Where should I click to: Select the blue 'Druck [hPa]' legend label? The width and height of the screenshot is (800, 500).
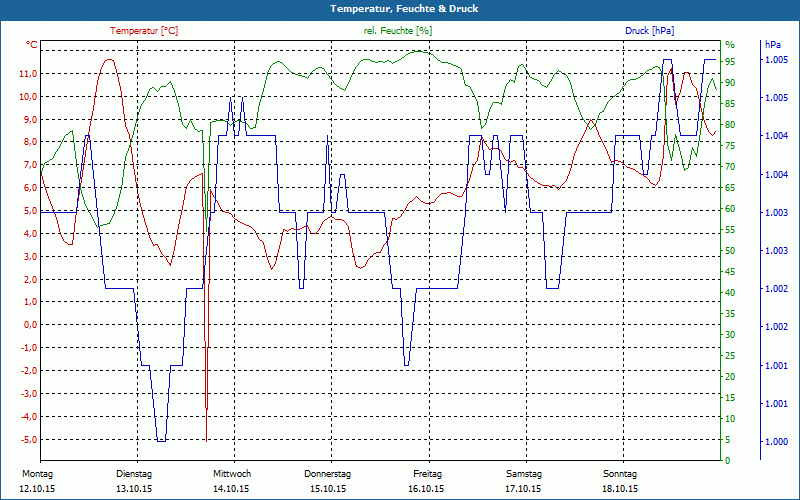tap(649, 31)
